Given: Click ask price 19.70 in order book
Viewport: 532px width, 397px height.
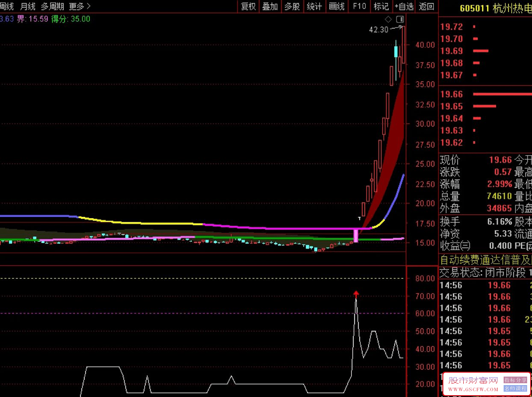Looking at the screenshot, I should tap(451, 39).
